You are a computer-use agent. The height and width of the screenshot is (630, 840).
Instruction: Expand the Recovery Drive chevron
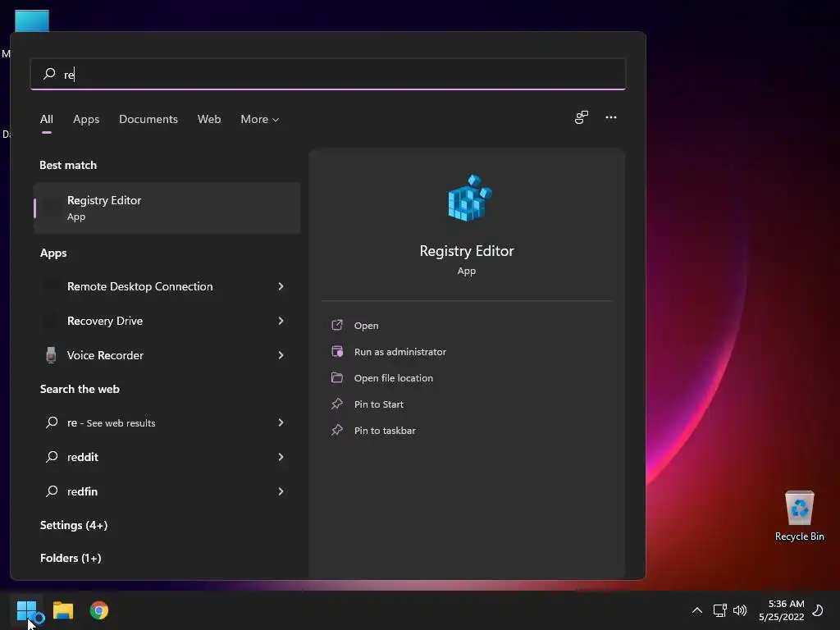click(x=281, y=321)
